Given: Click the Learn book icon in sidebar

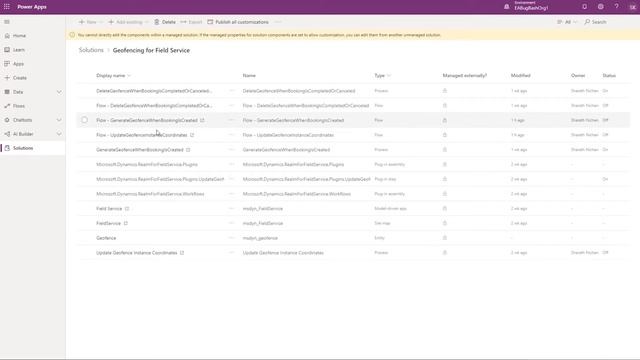Looking at the screenshot, I should point(7,49).
